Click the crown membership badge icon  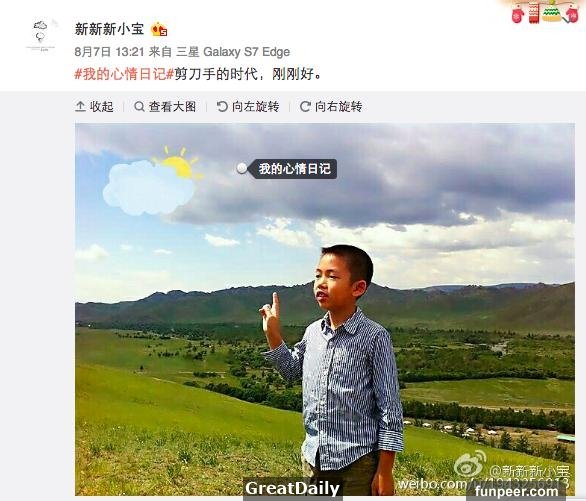coord(159,29)
